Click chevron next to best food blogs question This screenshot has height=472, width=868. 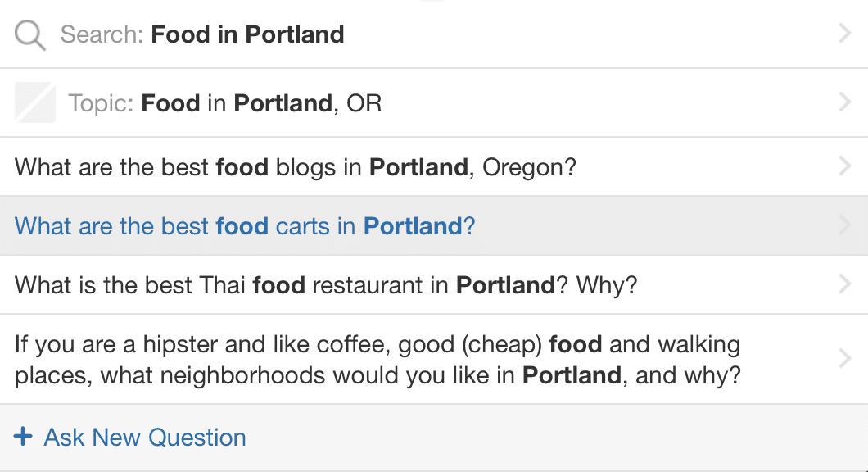click(x=844, y=166)
